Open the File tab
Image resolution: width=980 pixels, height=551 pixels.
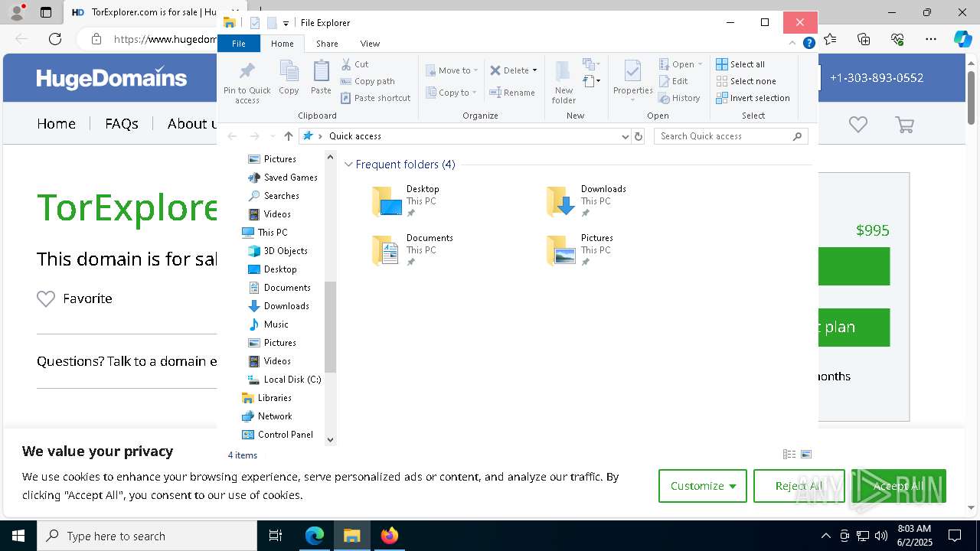239,44
